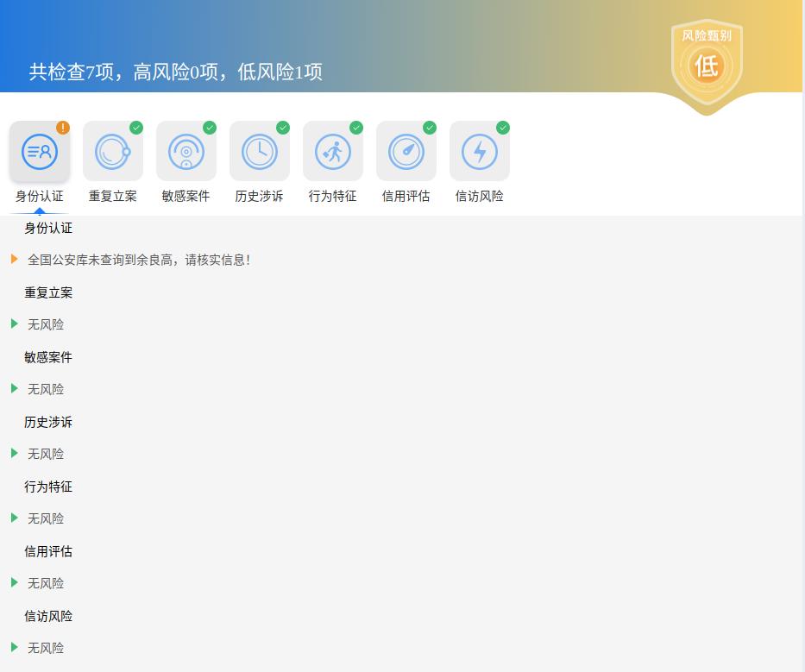The image size is (805, 672).
Task: Click the green check badge on 敏感案件
Action: point(210,128)
